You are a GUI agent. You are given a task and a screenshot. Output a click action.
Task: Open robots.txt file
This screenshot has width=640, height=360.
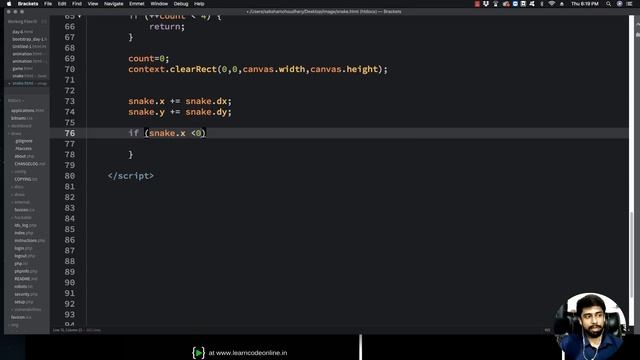pos(23,287)
